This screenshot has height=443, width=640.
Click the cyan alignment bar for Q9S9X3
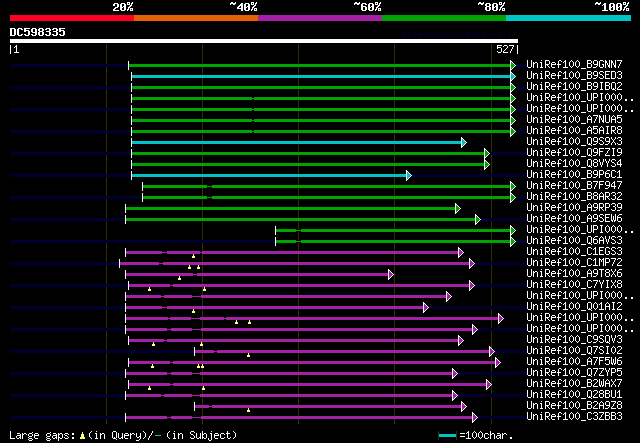[296, 142]
